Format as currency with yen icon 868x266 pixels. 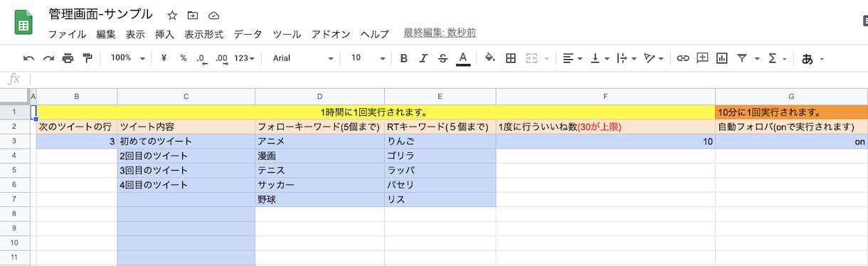point(164,58)
